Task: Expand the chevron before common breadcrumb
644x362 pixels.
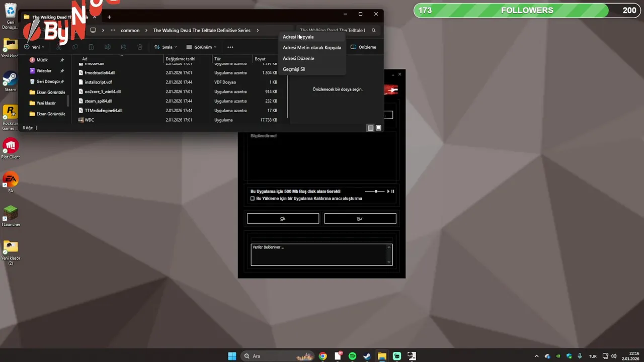Action: pyautogui.click(x=103, y=30)
